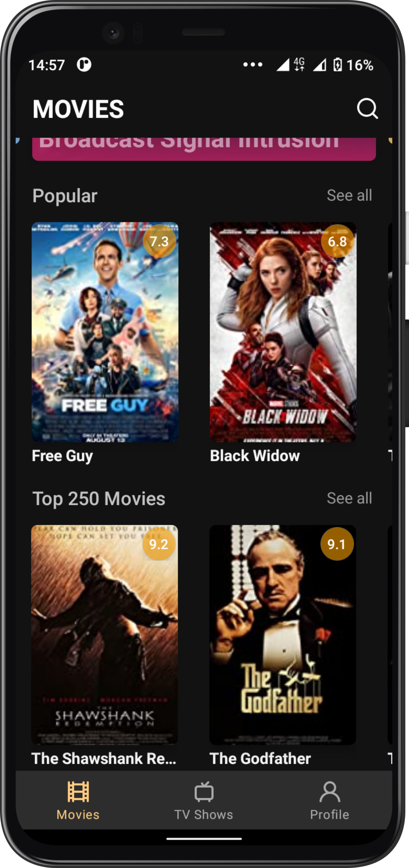Tap the 9.1 rating badge on The Godfather
The width and height of the screenshot is (409, 868).
337,544
